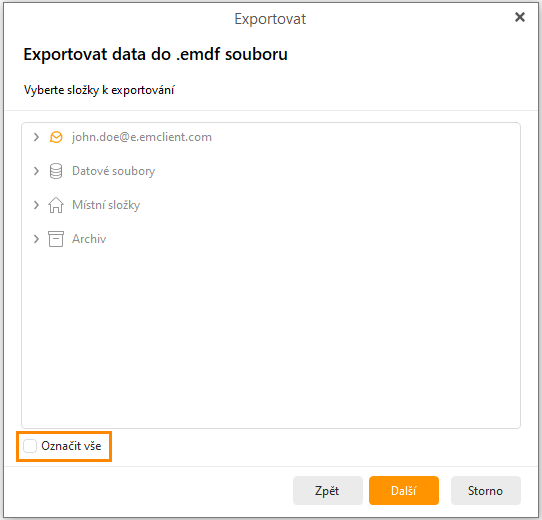Go back with the Zpět button
The height and width of the screenshot is (520, 542).
[x=328, y=490]
